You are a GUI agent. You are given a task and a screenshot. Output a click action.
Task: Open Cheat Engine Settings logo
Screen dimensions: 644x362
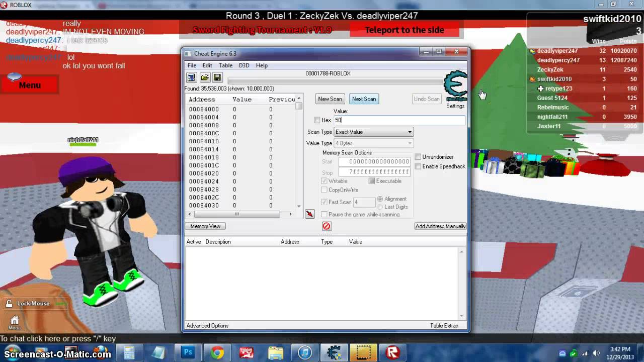coord(455,86)
